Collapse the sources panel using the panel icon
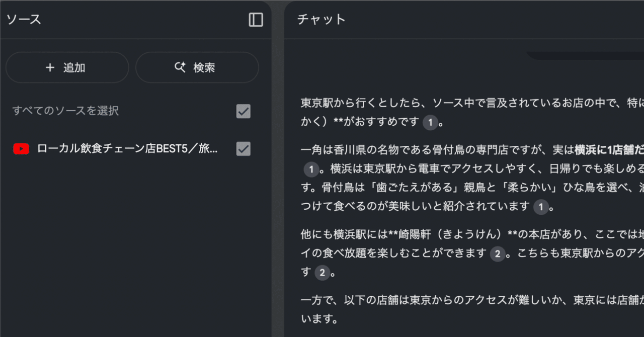Image resolution: width=644 pixels, height=337 pixels. 256,19
